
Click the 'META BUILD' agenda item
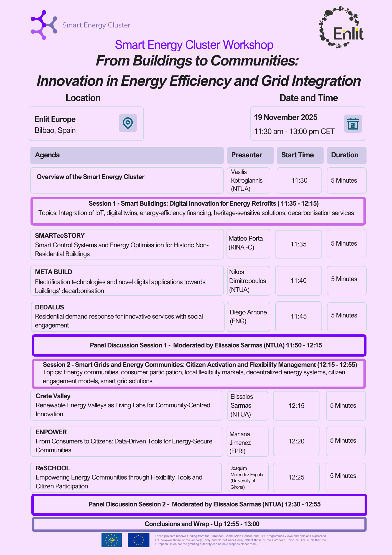click(x=127, y=281)
